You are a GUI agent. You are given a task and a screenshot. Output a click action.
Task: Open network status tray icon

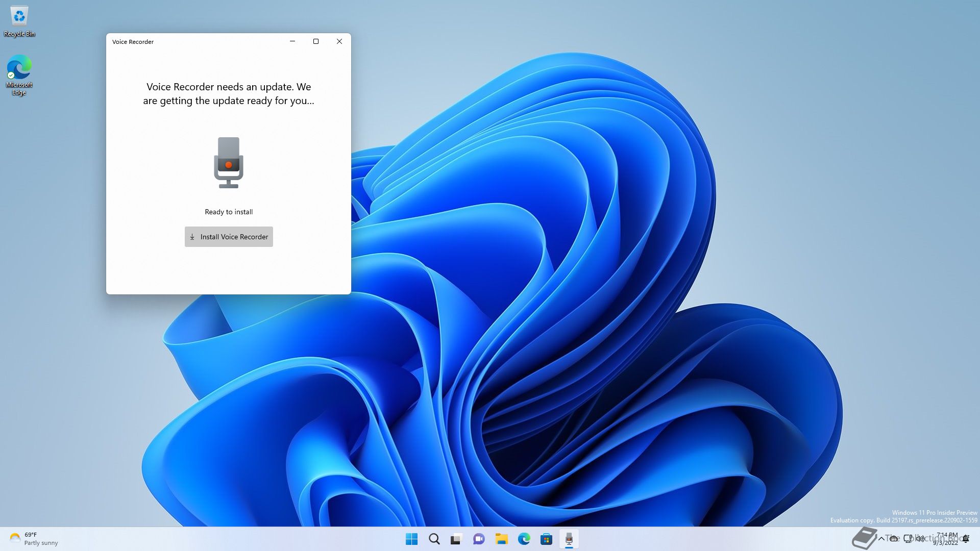[x=908, y=539]
